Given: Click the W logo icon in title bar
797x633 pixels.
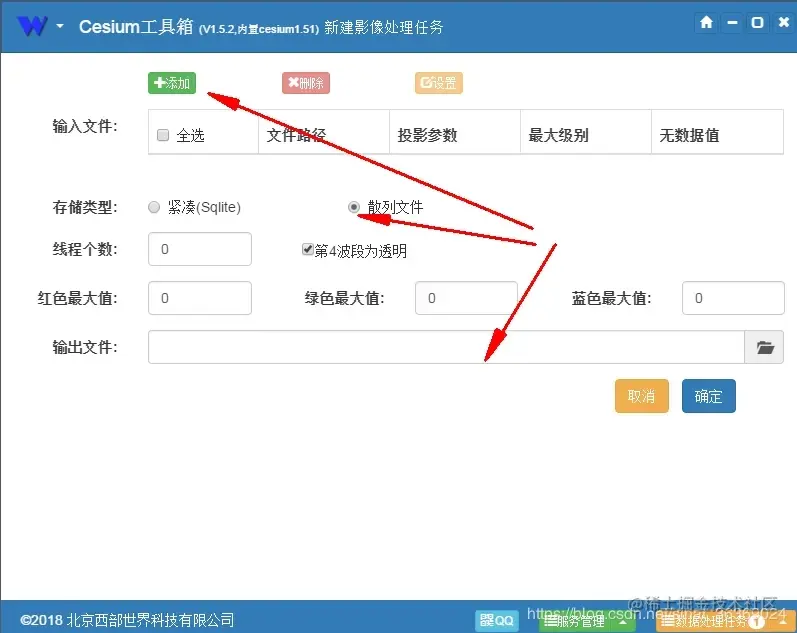Looking at the screenshot, I should 32,25.
